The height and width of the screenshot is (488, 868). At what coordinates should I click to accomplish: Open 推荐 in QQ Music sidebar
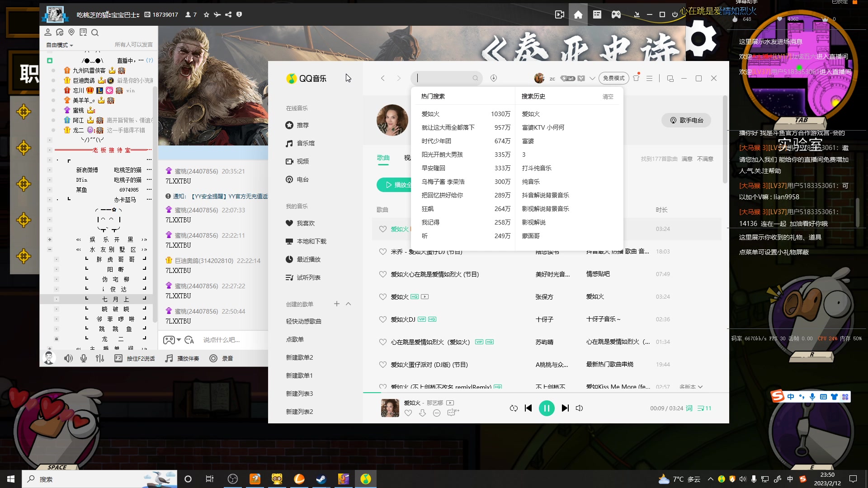click(302, 125)
